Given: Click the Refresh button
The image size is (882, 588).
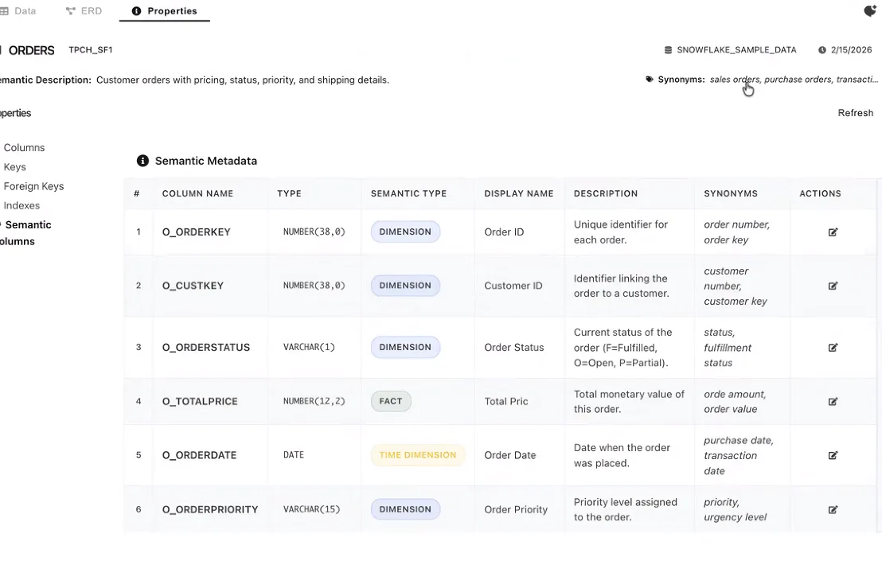Looking at the screenshot, I should coord(856,113).
